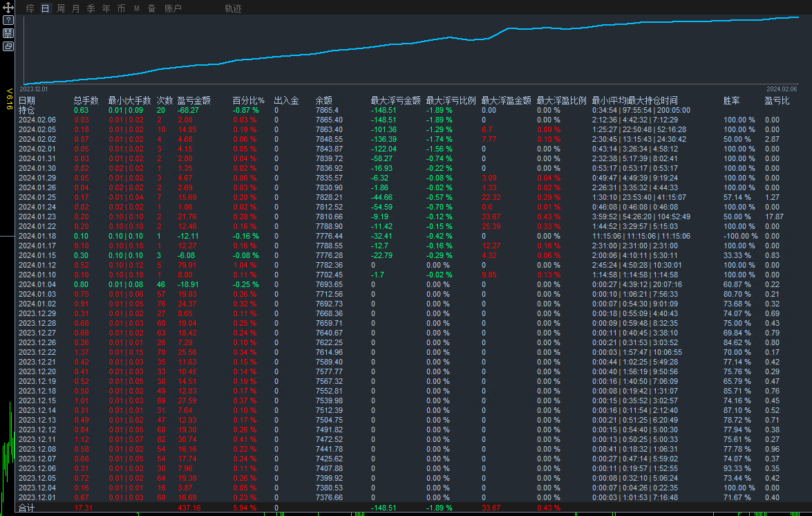Open the 月 monthly tab
Viewport: 812px width, 516px height.
76,9
